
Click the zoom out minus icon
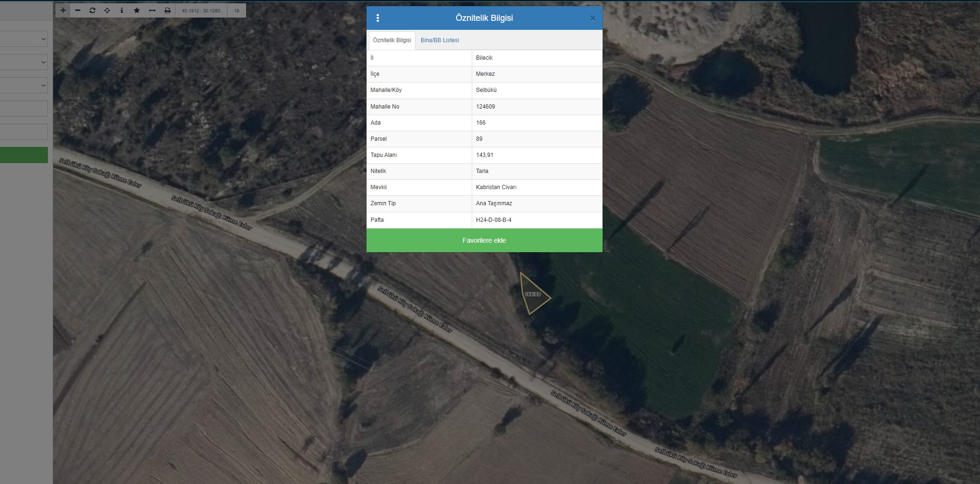78,10
